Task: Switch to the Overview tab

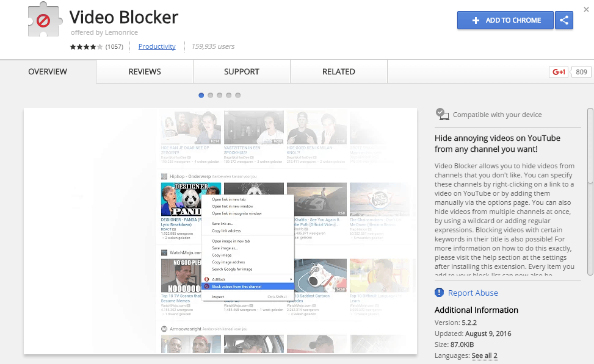Action: click(48, 71)
